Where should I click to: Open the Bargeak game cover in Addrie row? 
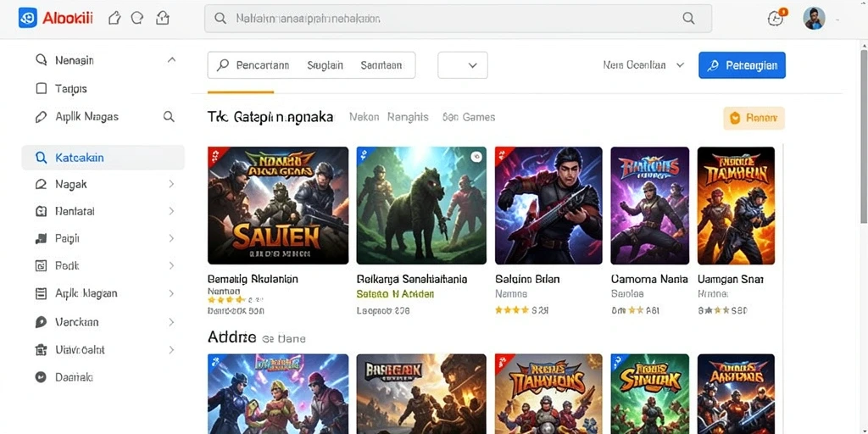[x=421, y=394]
